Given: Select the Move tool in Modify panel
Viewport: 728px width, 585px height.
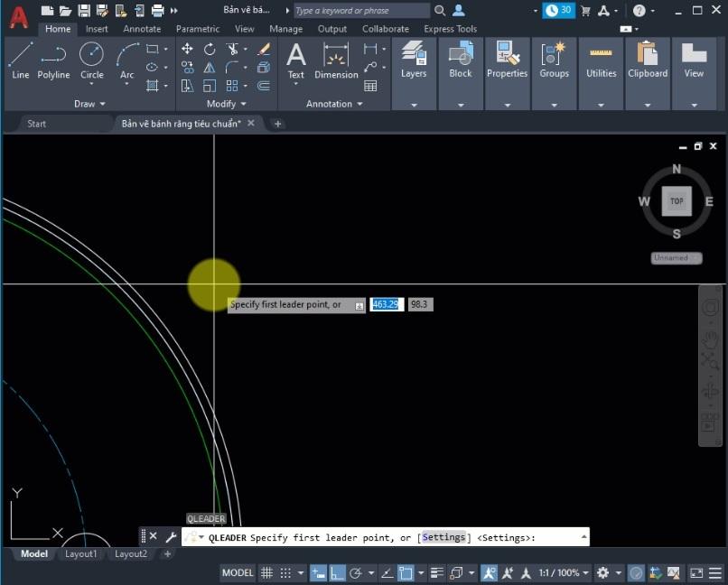Looking at the screenshot, I should click(x=187, y=49).
